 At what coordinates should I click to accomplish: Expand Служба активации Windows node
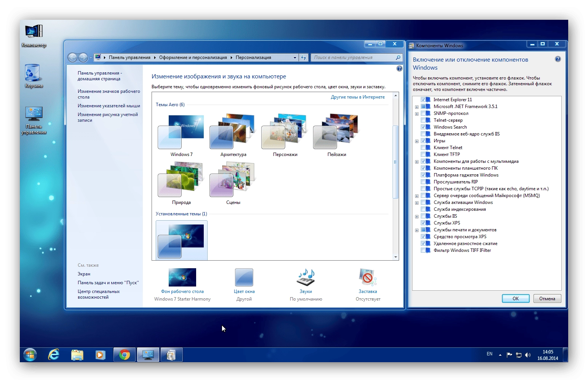(x=417, y=203)
